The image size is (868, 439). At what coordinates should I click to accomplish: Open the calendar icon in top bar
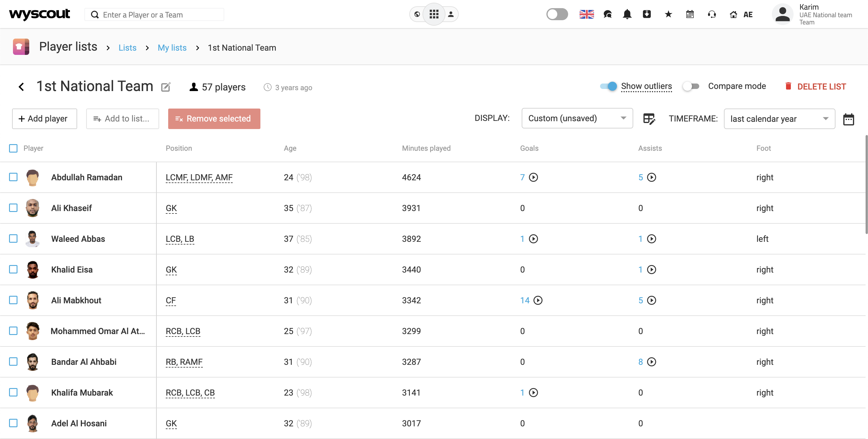point(690,14)
